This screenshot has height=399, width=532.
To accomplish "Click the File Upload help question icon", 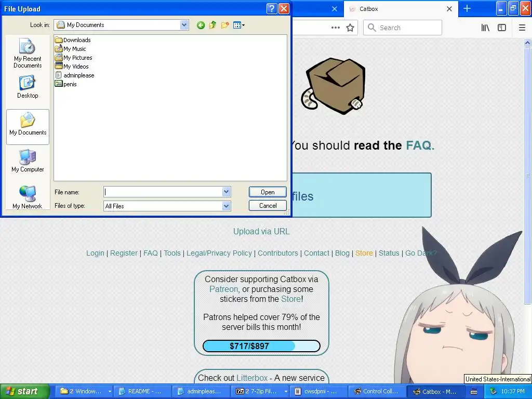I will 272,8.
